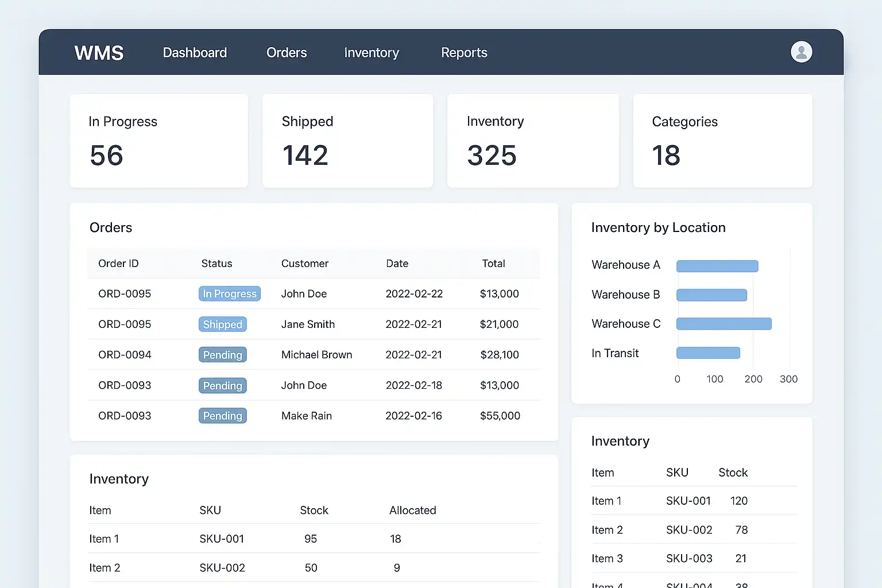This screenshot has width=882, height=588.
Task: Click Pending badge on Michael Brown's order
Action: point(223,355)
